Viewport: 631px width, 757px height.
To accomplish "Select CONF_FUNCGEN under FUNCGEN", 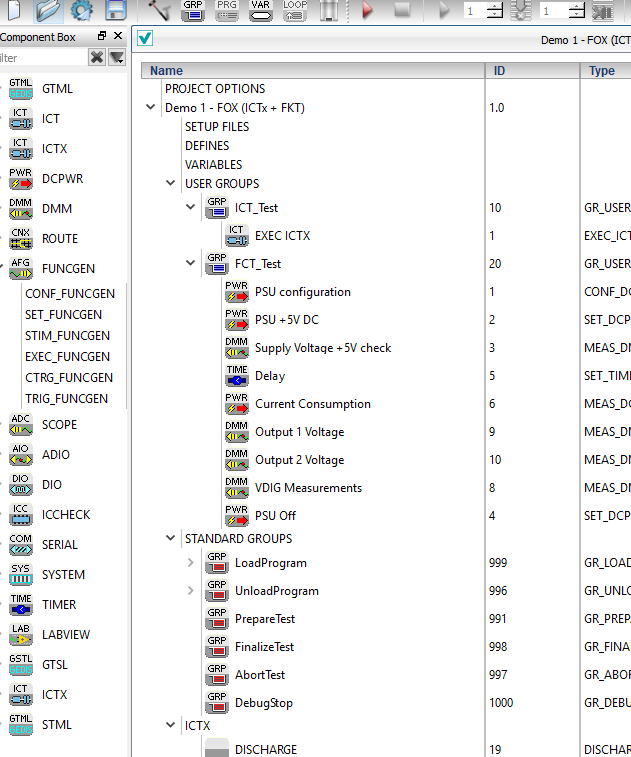I will [69, 294].
